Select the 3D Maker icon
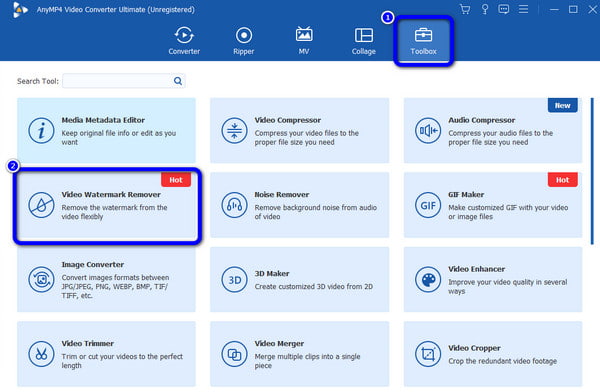 click(x=234, y=280)
